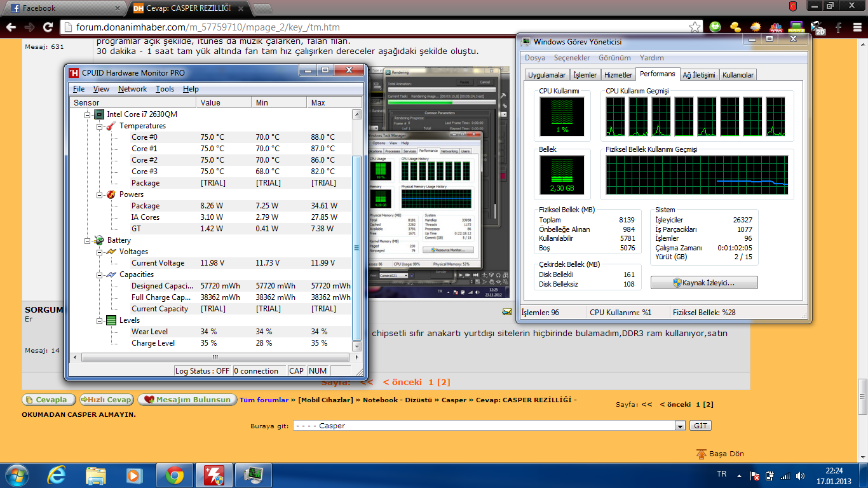This screenshot has width=868, height=488.
Task: Switch to Task Manager in the taskbar
Action: (254, 475)
